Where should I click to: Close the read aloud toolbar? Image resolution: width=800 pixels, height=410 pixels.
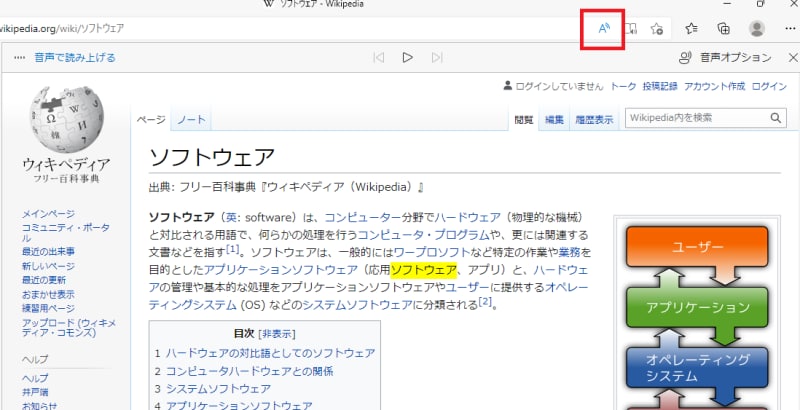click(787, 58)
